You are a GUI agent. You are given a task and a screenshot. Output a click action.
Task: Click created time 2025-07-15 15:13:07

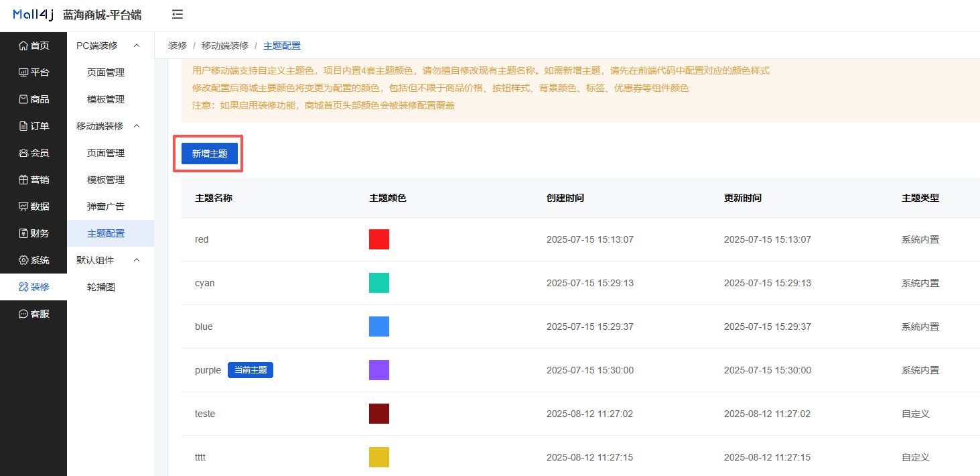click(x=590, y=239)
